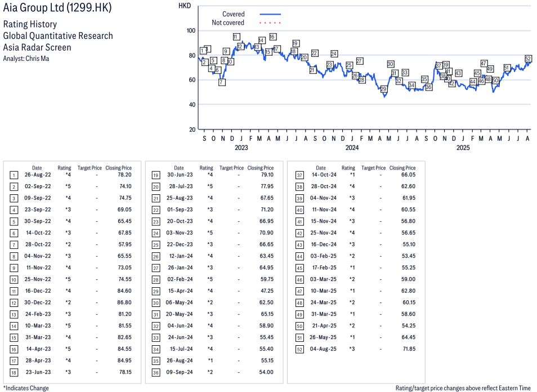Click the second table's Rating header
The image size is (537, 392).
[x=206, y=168]
